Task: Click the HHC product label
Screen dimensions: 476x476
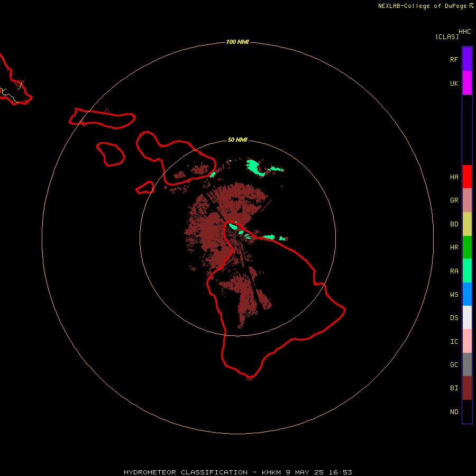Action: (x=464, y=32)
